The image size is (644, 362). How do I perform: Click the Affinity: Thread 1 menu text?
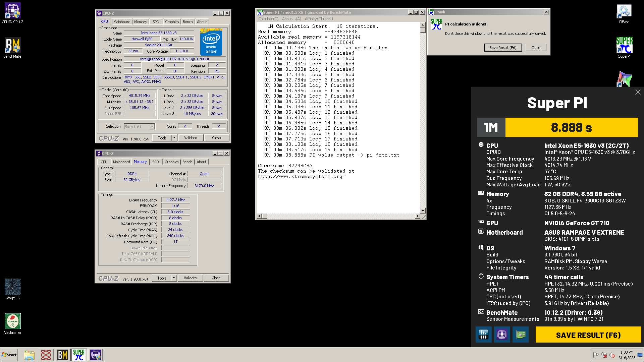point(319,19)
